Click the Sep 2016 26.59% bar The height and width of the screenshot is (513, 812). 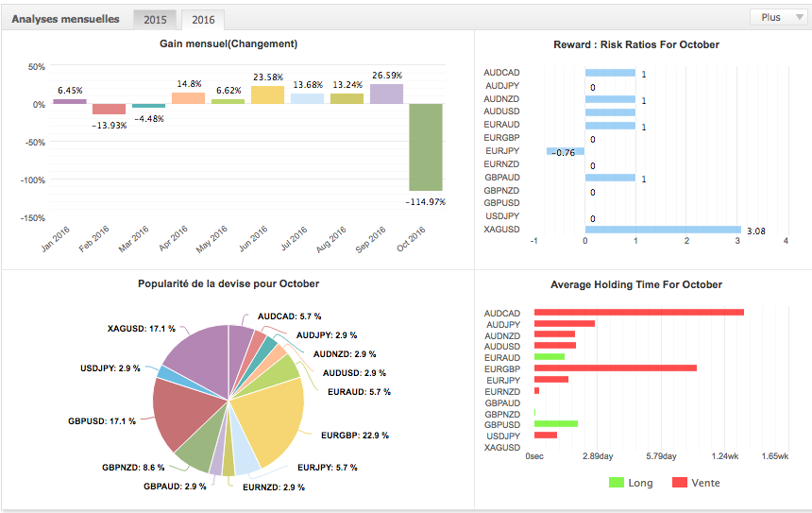pyautogui.click(x=386, y=94)
